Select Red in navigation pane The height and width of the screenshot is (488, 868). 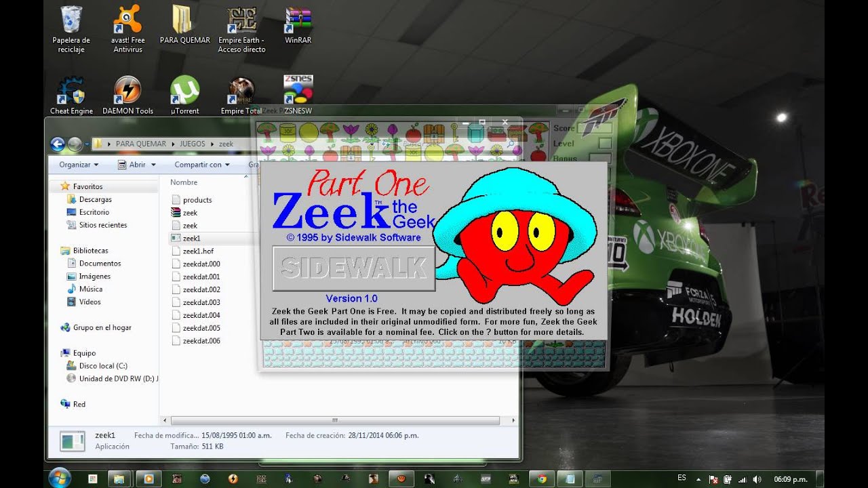click(x=79, y=405)
